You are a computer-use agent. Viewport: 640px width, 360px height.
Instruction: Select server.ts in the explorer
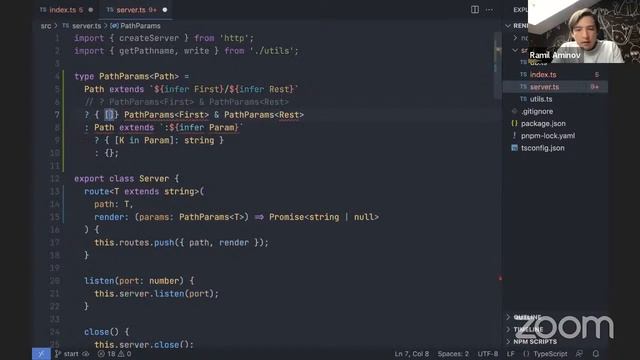point(544,87)
